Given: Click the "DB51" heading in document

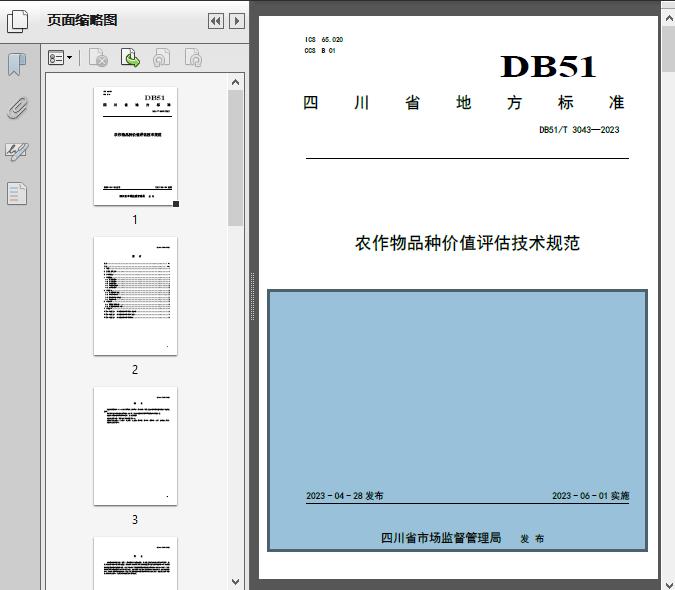Looking at the screenshot, I should 548,67.
